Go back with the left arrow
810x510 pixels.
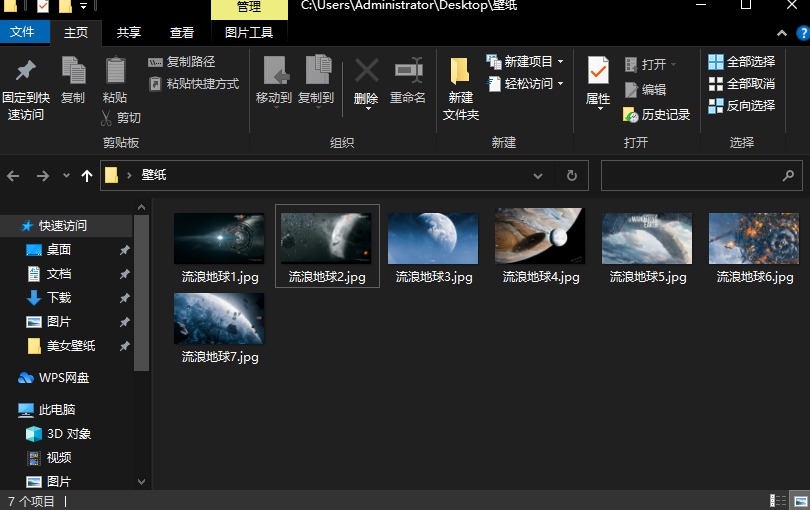13,176
